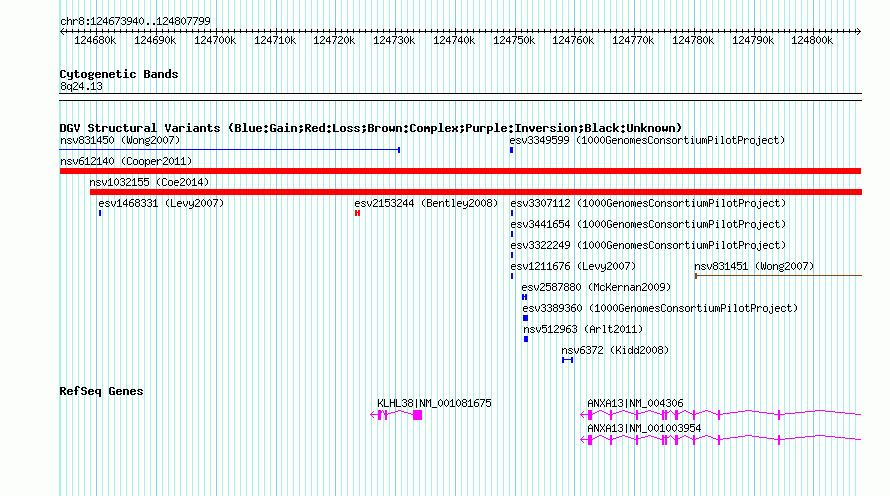Click the 124720k ruler tick label
This screenshot has height=496, width=890.
point(334,40)
